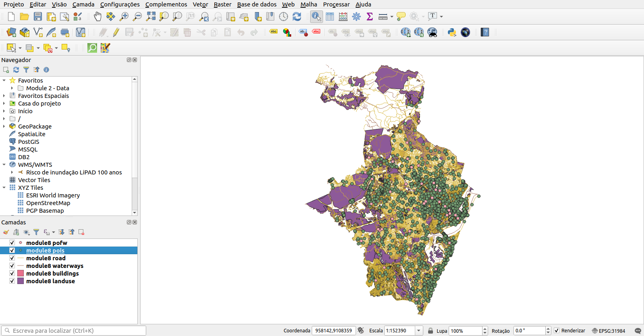Toggle module8 landuse layer visibility
The width and height of the screenshot is (644, 336).
pyautogui.click(x=12, y=281)
